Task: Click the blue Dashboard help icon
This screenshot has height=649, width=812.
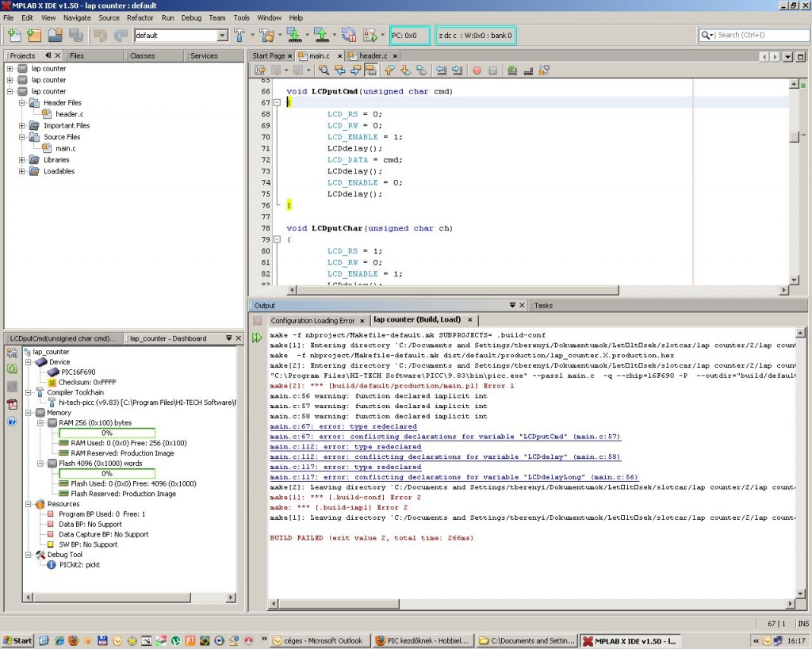Action: 12,422
